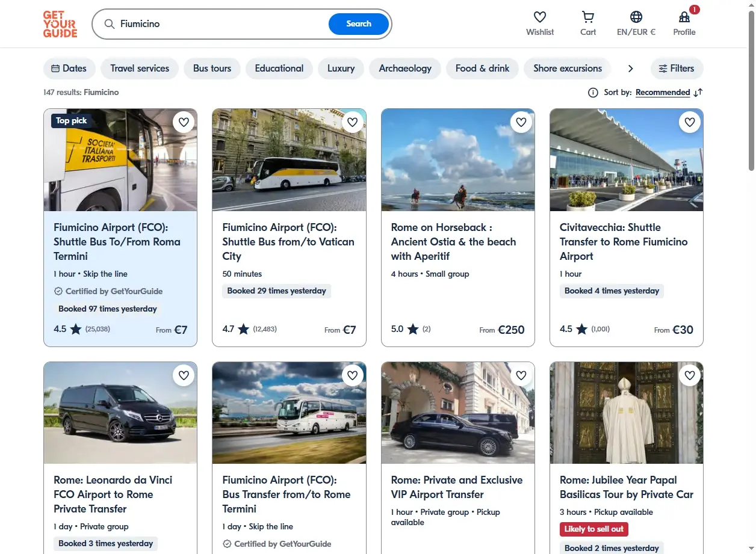The image size is (756, 554).
Task: Favorite the Jubilee Papal Basilicas tour
Action: coord(690,375)
